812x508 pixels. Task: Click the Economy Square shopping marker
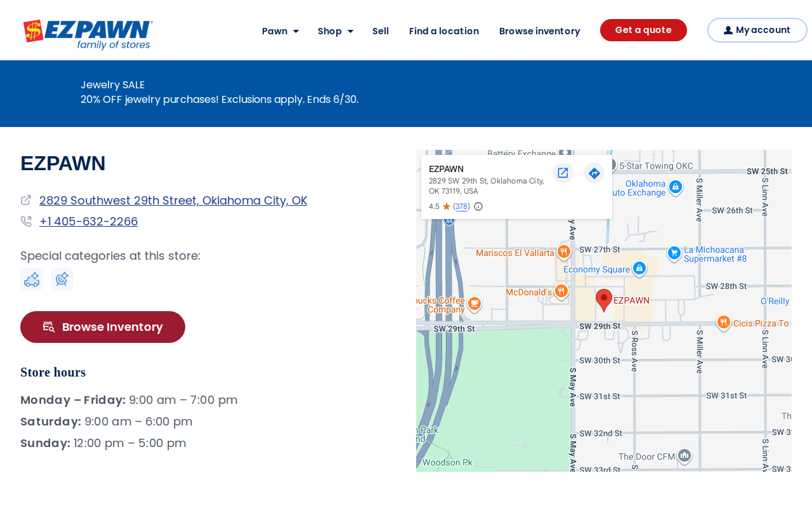pyautogui.click(x=639, y=269)
